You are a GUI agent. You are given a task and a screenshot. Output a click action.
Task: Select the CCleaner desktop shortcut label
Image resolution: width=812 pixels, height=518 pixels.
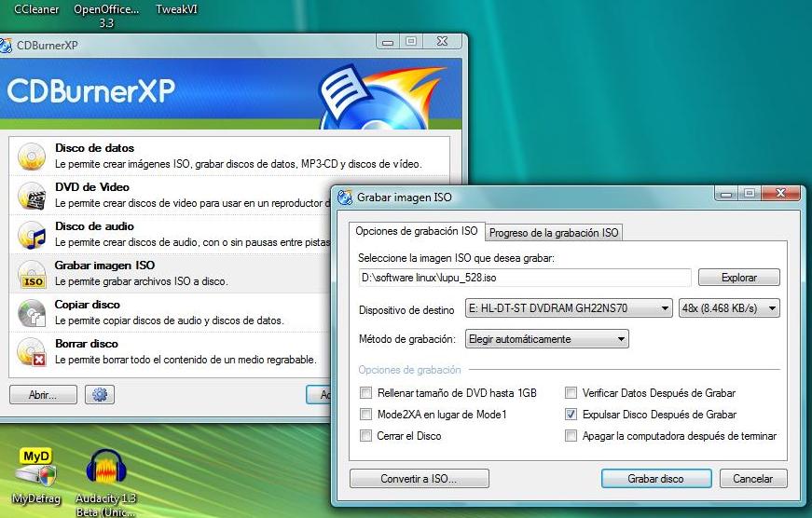(x=36, y=9)
